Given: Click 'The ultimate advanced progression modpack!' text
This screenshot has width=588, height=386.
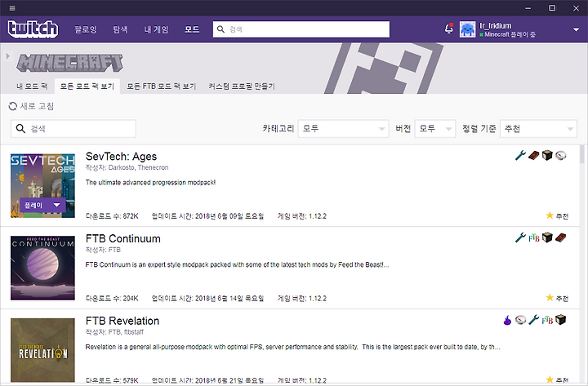Looking at the screenshot, I should pos(150,183).
